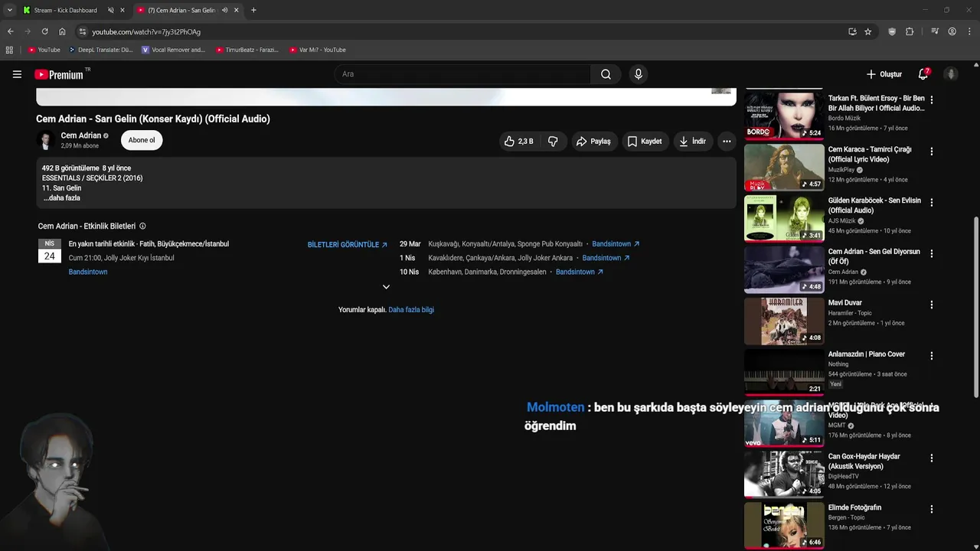980x551 pixels.
Task: Open options menu for Tarkan video
Action: click(x=932, y=99)
